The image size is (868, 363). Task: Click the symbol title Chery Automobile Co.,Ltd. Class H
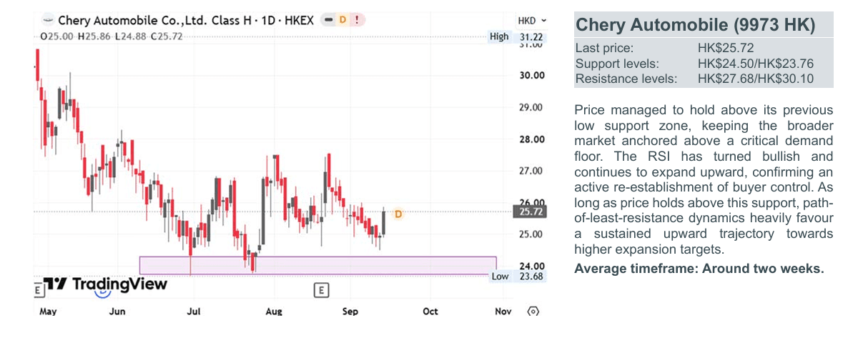coord(156,21)
